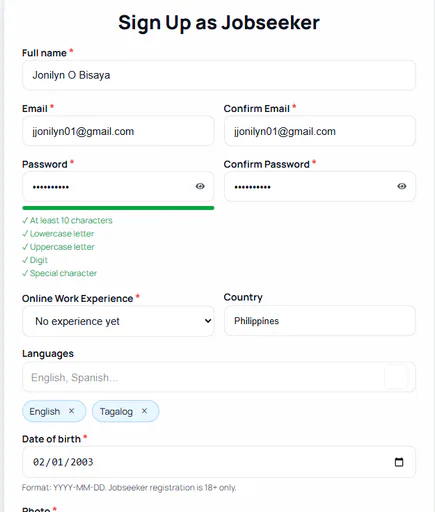Remove the Tagalog language tag
Viewport: 435px width, 512px height.
pos(144,411)
